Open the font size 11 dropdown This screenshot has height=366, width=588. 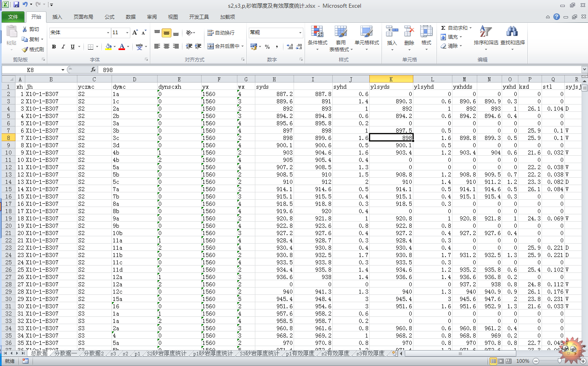coord(127,33)
